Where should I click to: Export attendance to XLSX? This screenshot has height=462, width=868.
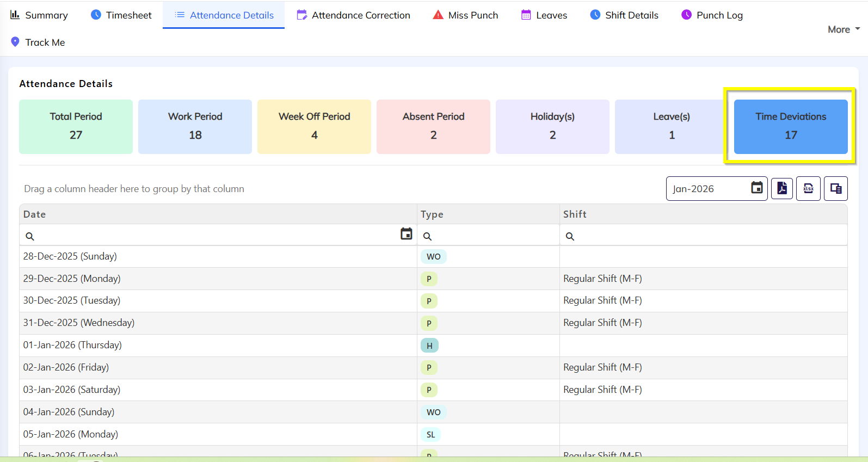809,189
